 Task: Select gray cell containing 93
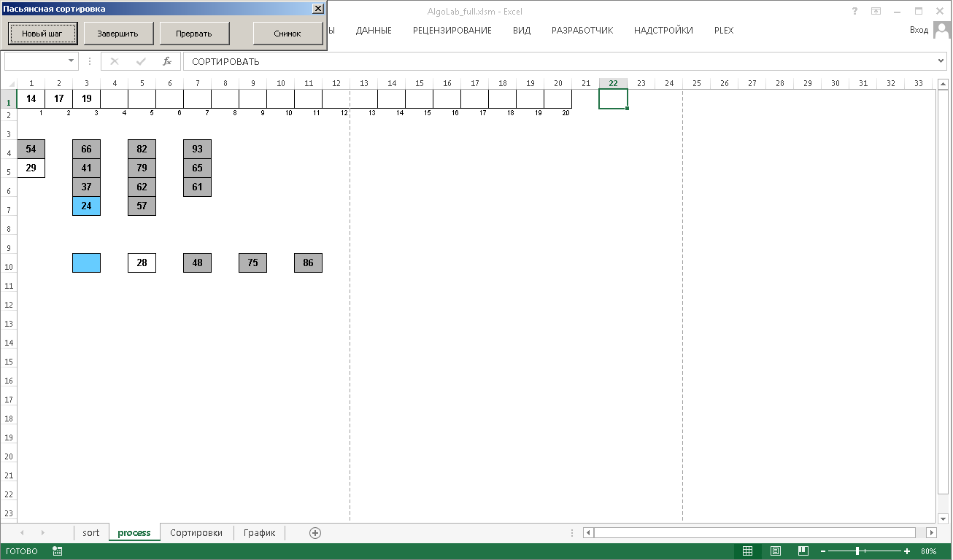click(197, 149)
